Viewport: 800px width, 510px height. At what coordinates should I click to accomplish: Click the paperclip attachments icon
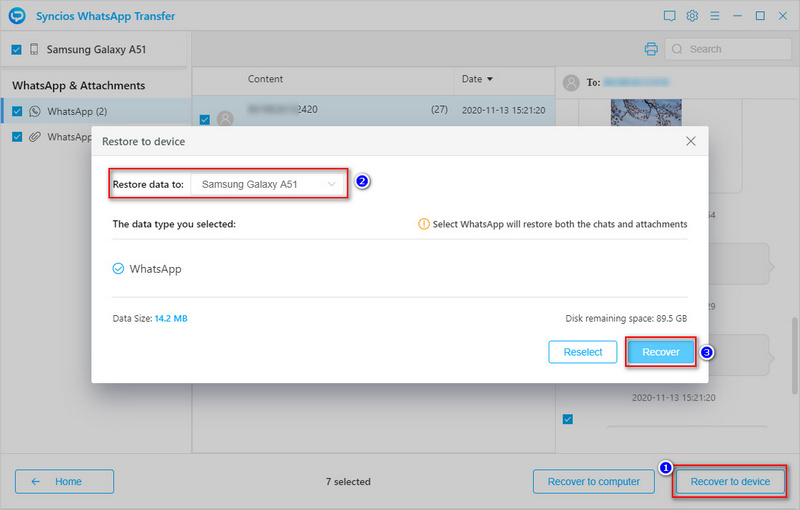pyautogui.click(x=35, y=137)
